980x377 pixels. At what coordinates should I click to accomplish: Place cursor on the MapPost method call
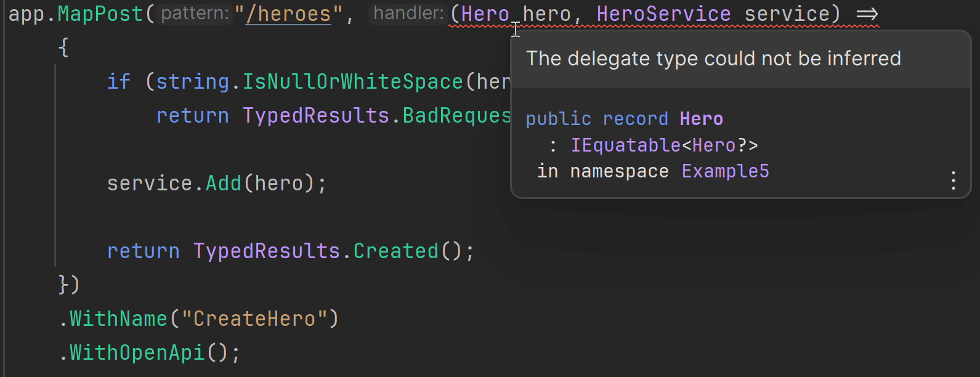[100, 14]
